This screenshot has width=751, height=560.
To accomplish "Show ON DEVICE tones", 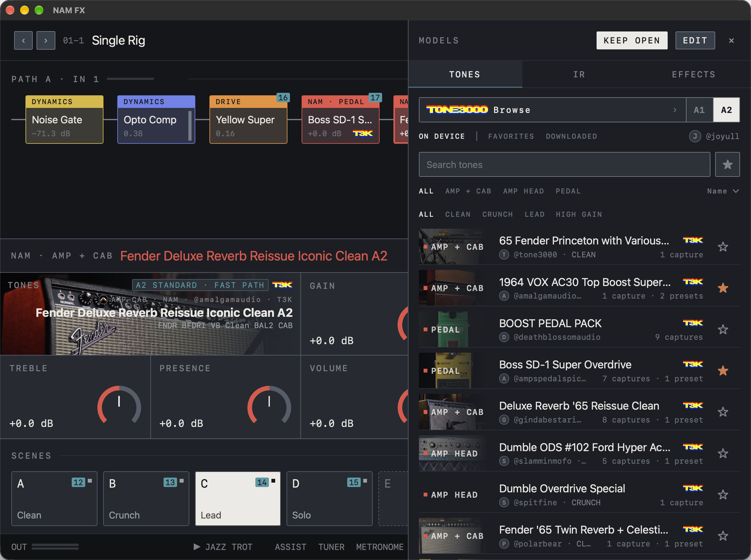I will click(x=442, y=136).
